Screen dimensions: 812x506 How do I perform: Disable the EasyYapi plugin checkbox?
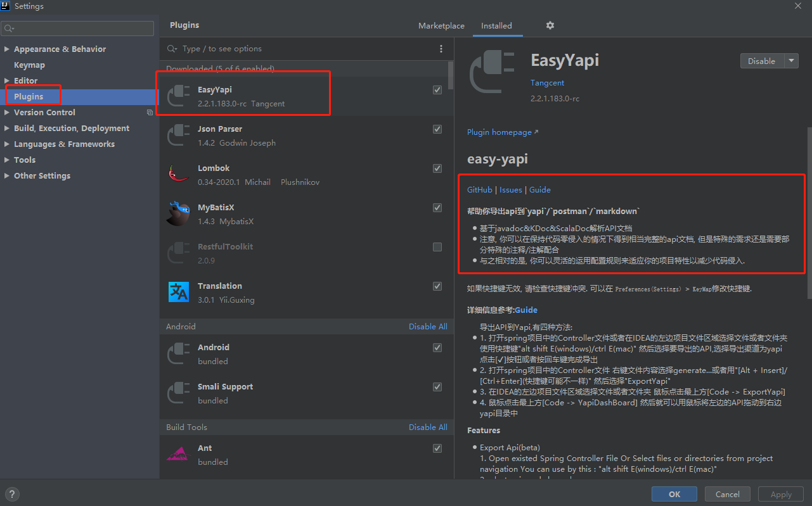437,90
